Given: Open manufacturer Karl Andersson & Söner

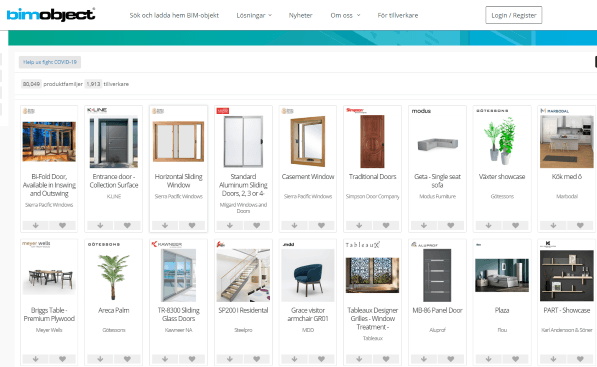Looking at the screenshot, I should pyautogui.click(x=567, y=330).
